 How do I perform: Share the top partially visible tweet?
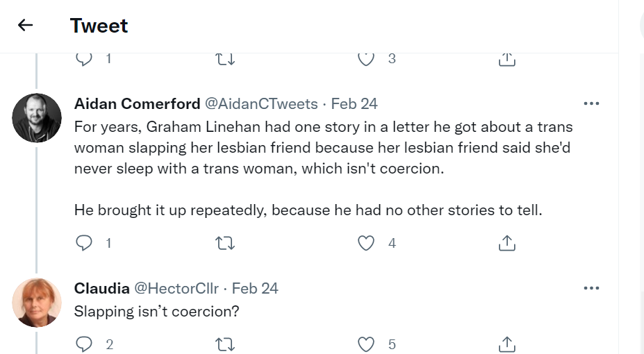507,60
